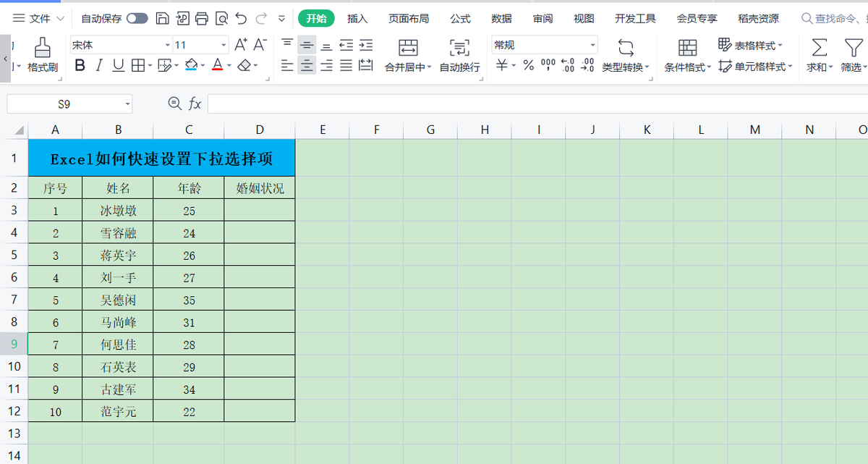868x464 pixels.
Task: Open the font size 11 dropdown
Action: click(x=224, y=45)
